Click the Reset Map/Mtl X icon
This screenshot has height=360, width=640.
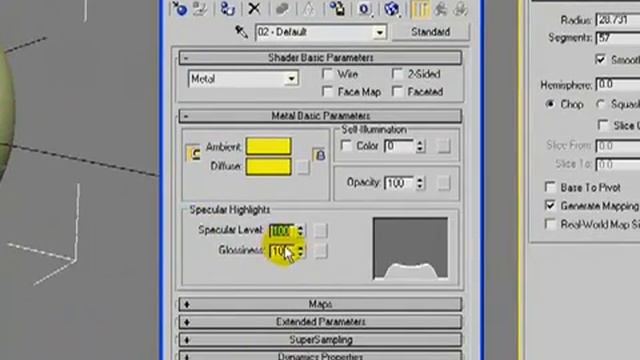254,9
